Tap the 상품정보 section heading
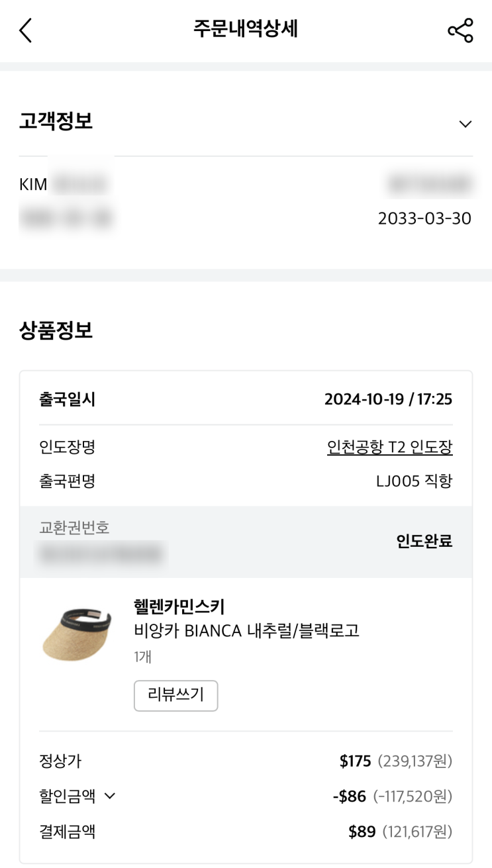Viewport: 492px width, 868px height. pos(56,330)
